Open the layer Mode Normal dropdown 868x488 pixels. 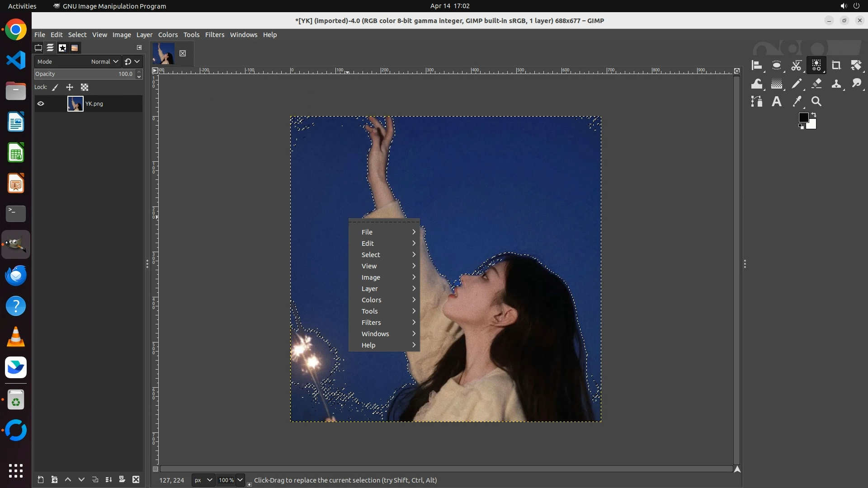pos(104,62)
